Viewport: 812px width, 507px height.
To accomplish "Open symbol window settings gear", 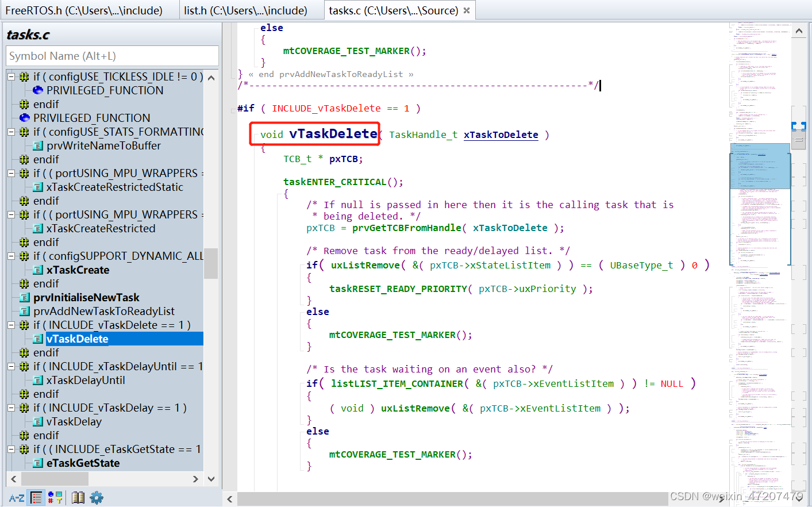I will pos(97,498).
